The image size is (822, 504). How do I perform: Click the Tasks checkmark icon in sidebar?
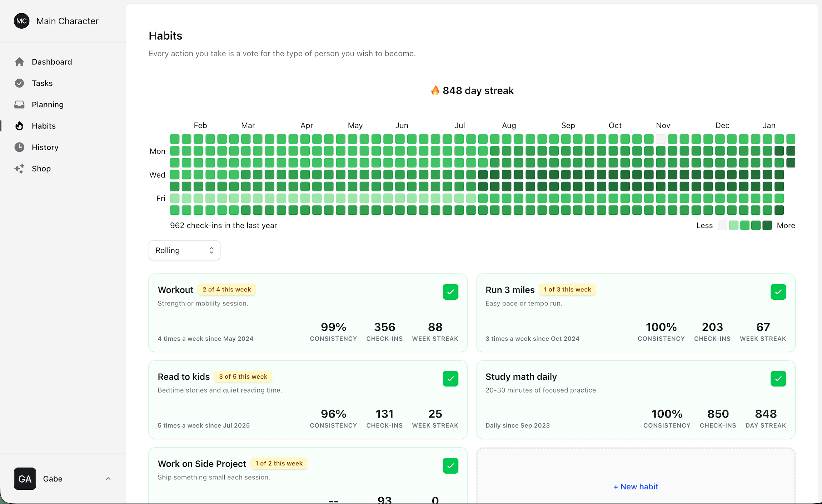tap(19, 83)
